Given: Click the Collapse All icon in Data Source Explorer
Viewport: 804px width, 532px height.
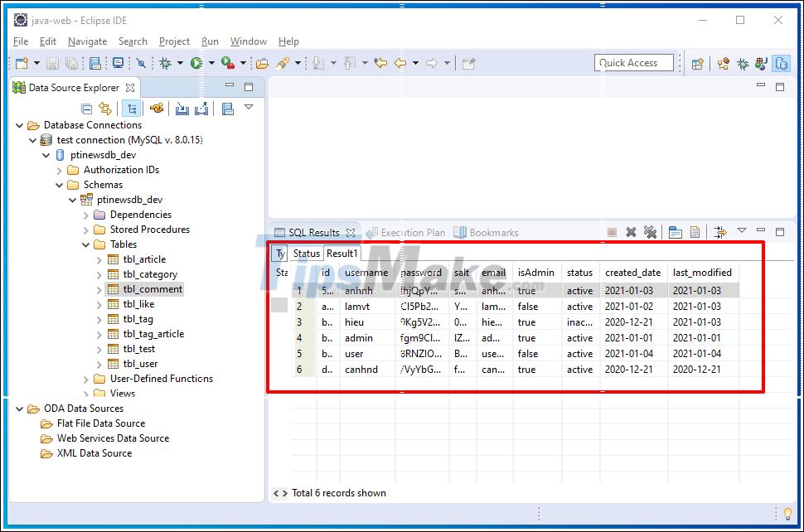Looking at the screenshot, I should [x=87, y=107].
